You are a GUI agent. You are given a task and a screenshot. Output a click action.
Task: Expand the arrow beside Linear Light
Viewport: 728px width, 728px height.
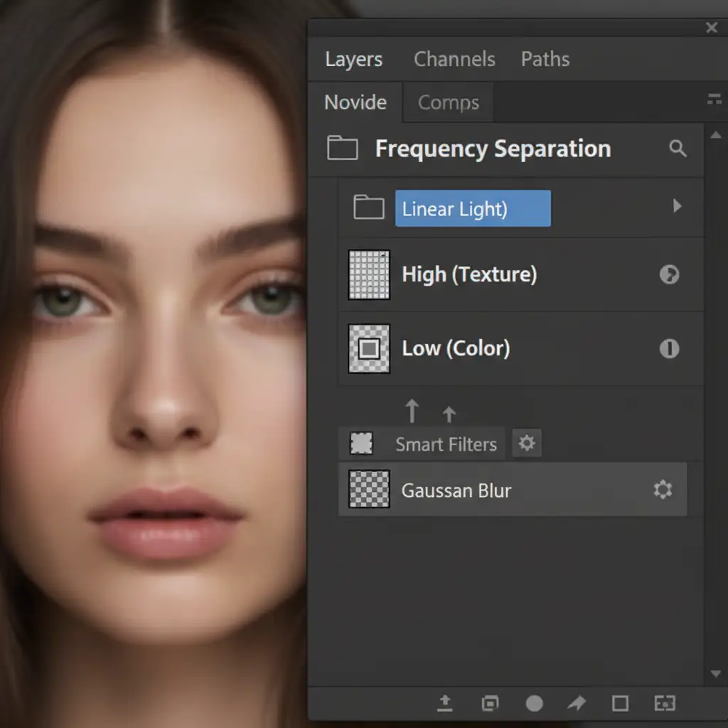point(677,206)
